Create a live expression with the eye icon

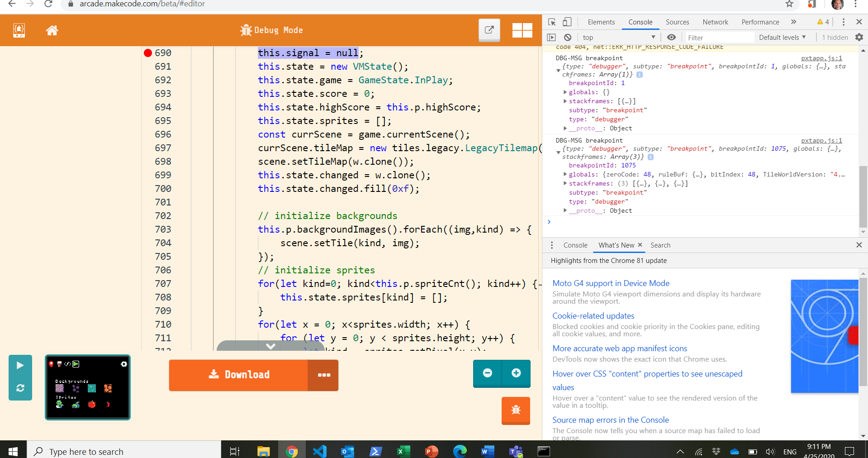[671, 37]
